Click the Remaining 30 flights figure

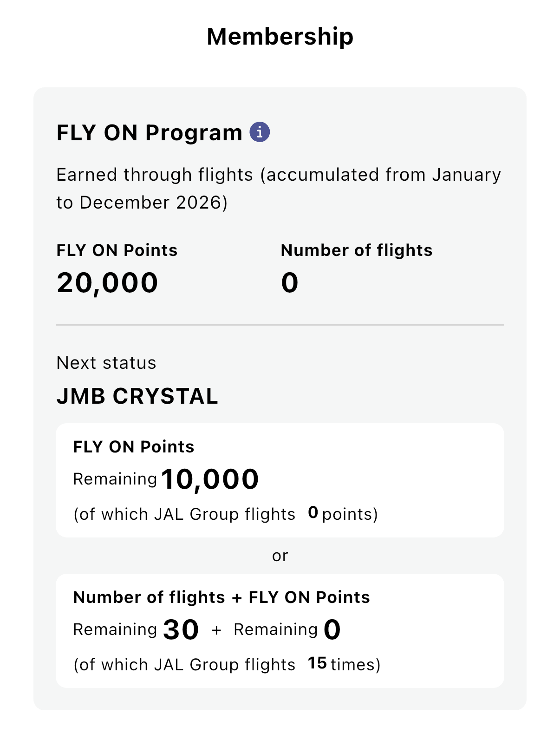coord(136,629)
